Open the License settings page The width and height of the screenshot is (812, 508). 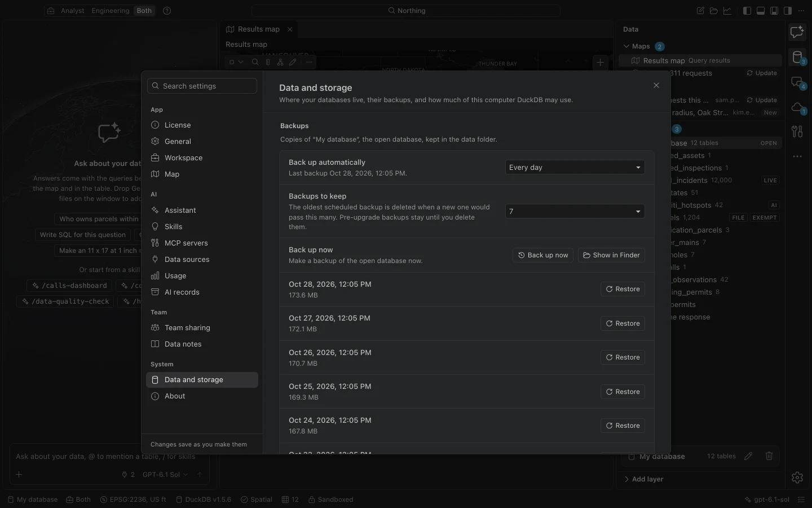(x=202, y=125)
